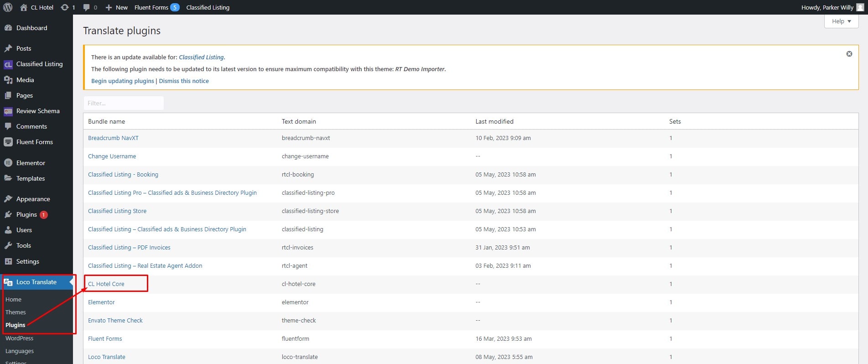868x364 pixels.
Task: Click the Loco Translate sidebar icon
Action: click(8, 282)
